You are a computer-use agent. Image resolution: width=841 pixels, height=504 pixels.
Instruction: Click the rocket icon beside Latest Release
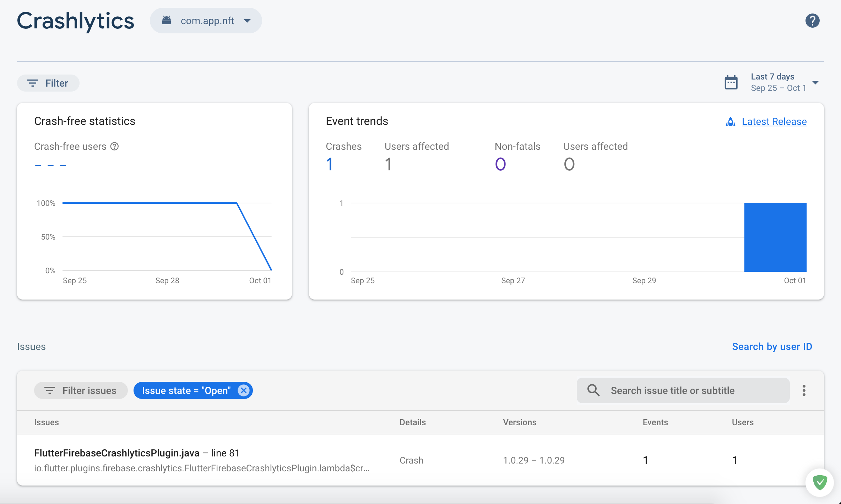pos(730,122)
